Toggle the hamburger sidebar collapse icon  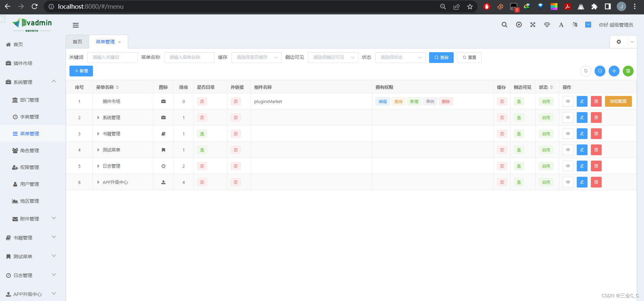(x=76, y=25)
